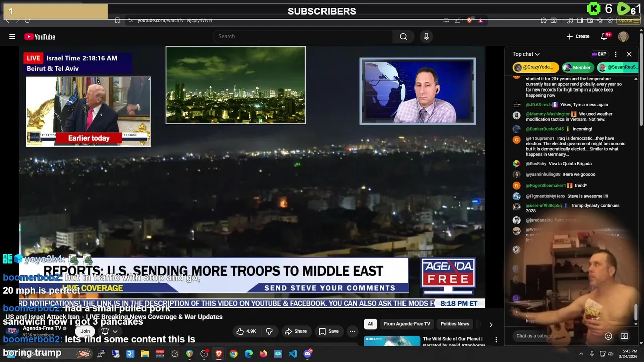Open YouTube notifications bell with 9+ badge
644x362 pixels.
coord(604,36)
